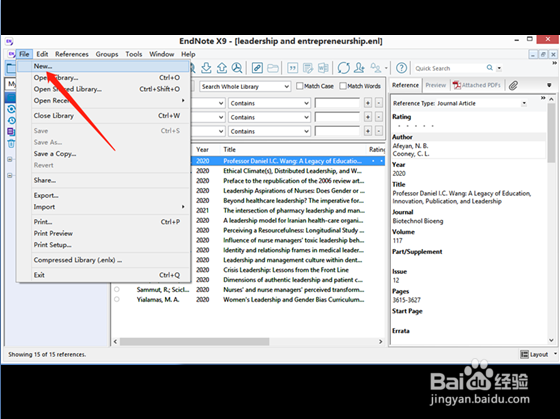Open the Layout dropdown arrow
This screenshot has width=560, height=419.
tap(555, 354)
